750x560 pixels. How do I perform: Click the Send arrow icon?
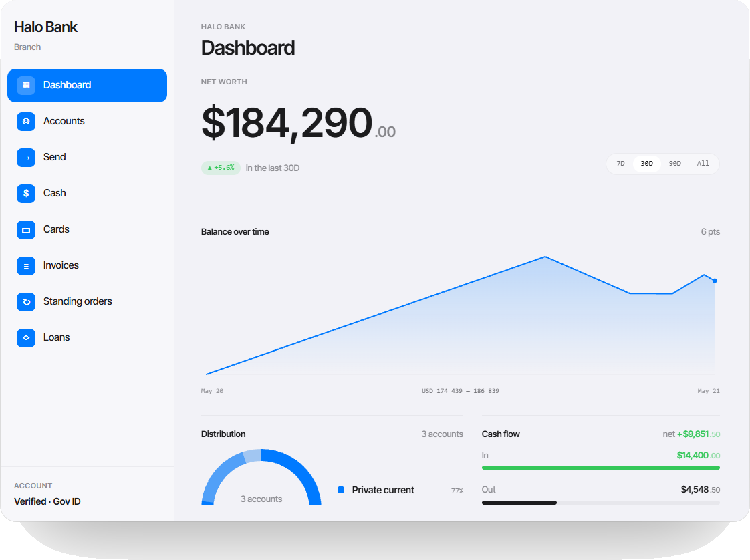(26, 157)
